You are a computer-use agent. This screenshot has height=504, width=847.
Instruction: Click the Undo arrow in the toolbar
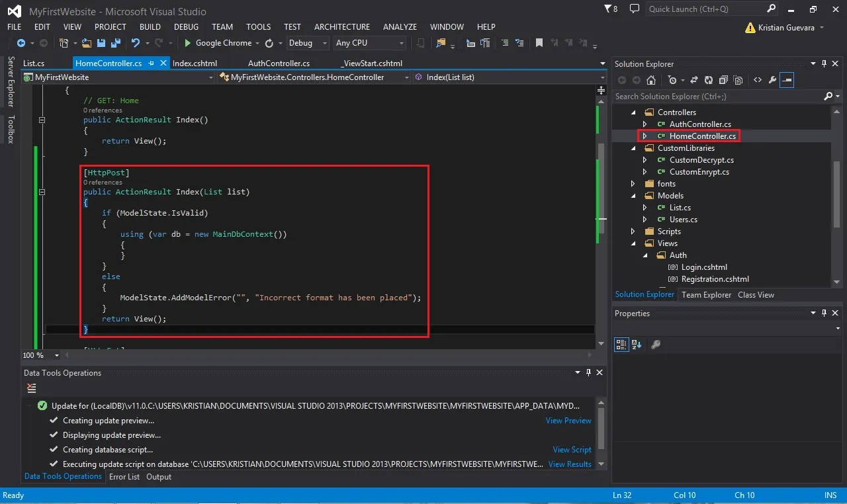pos(135,43)
